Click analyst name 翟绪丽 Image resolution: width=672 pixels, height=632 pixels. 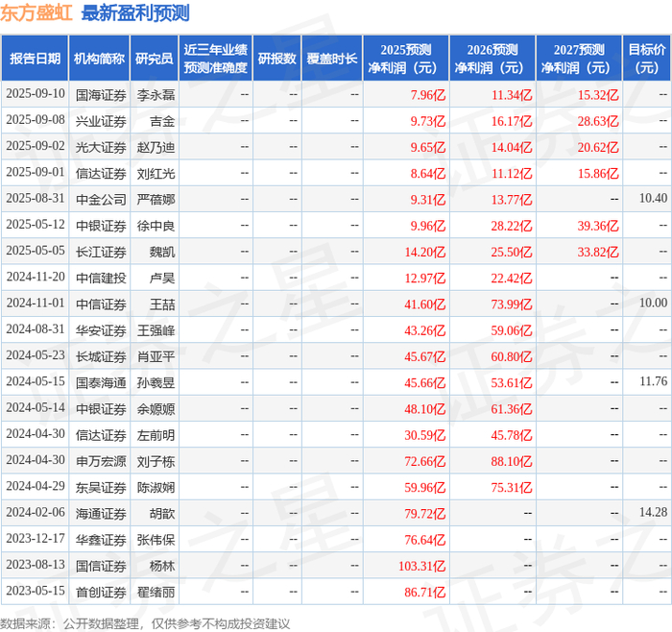[156, 592]
